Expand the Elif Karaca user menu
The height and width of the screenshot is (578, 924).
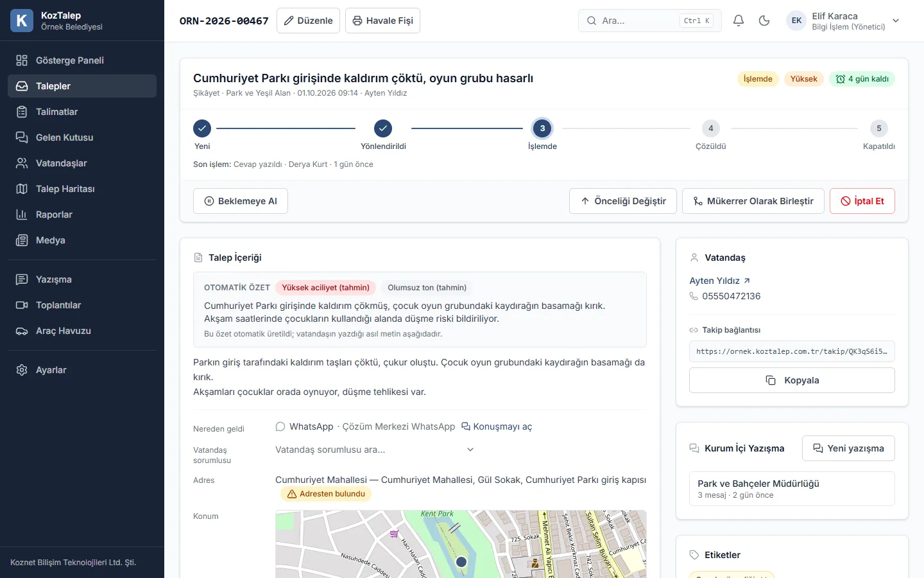[x=843, y=21]
